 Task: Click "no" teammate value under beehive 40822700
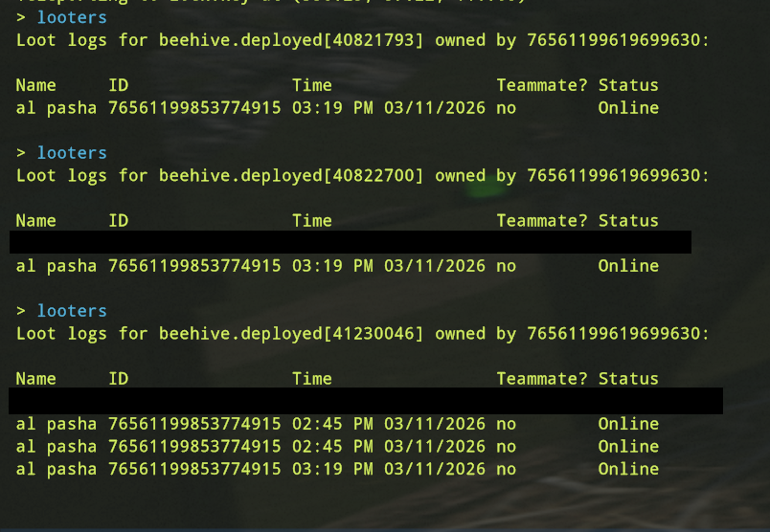pos(506,266)
